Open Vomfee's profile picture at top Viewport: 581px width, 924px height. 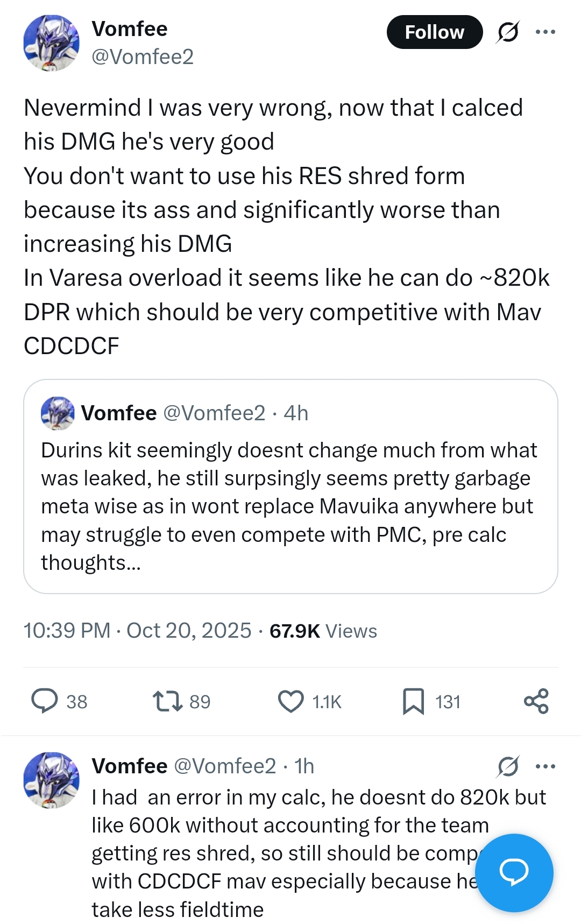pyautogui.click(x=51, y=43)
